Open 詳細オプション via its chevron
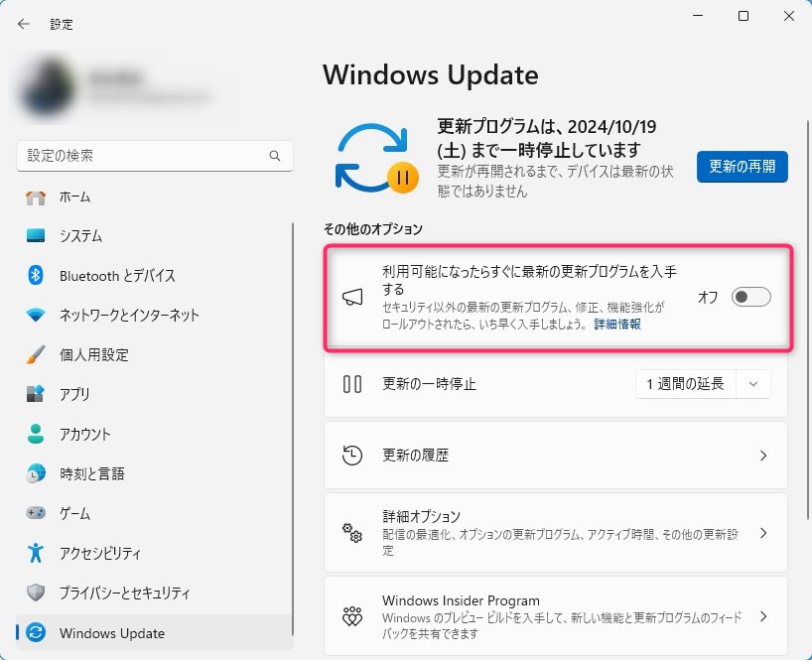The image size is (812, 660). click(762, 533)
